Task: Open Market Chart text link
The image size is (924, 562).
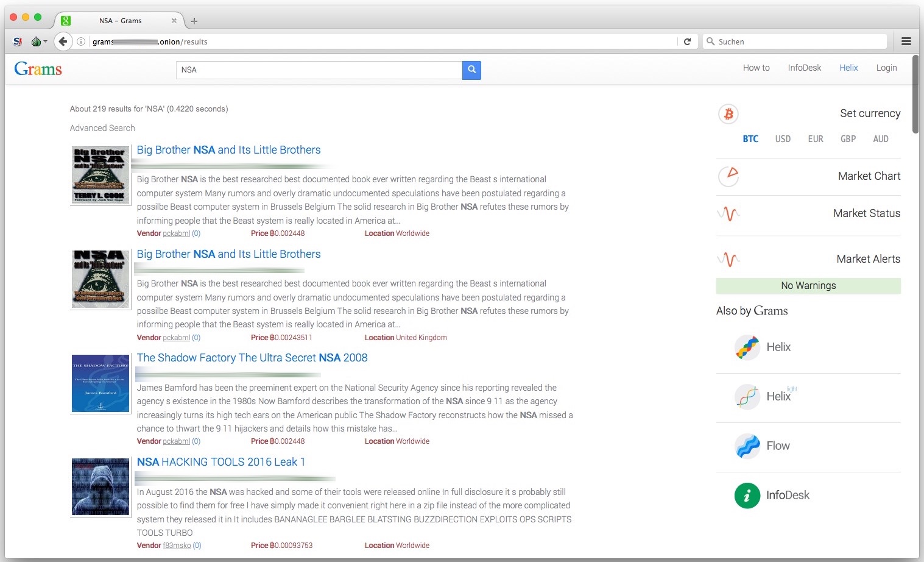Action: click(869, 176)
